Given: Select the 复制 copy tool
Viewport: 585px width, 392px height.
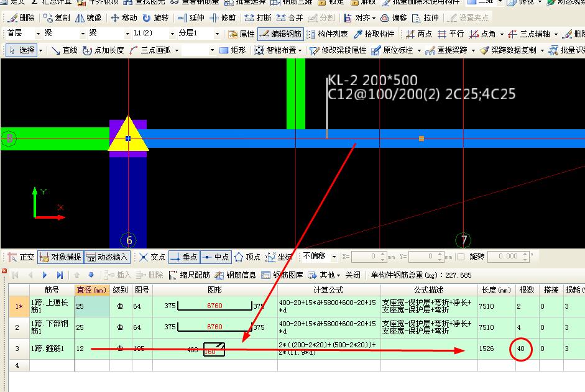Looking at the screenshot, I should [57, 17].
